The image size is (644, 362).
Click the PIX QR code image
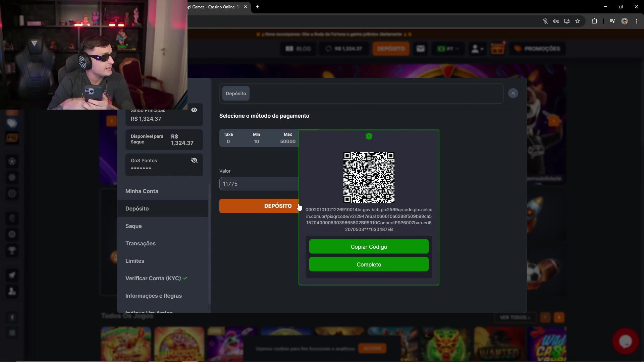(369, 177)
